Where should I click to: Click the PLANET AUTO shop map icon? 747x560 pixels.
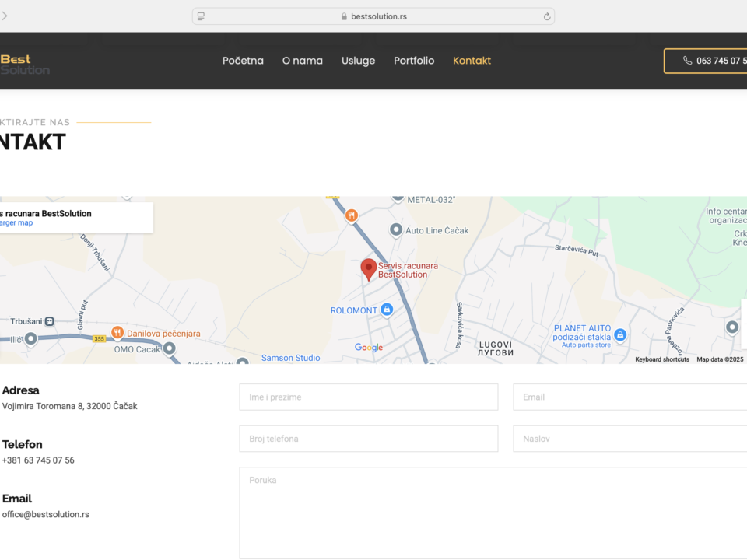pyautogui.click(x=620, y=334)
